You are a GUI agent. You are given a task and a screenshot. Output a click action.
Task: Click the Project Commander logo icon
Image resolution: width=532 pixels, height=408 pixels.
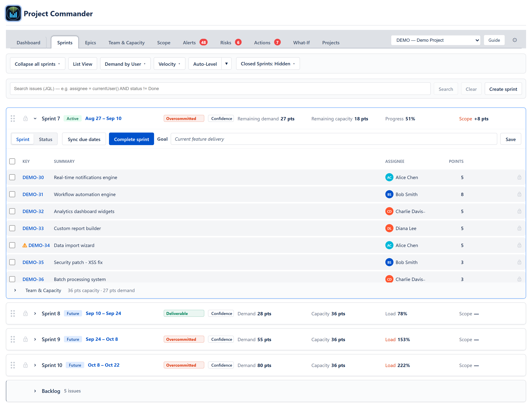point(13,14)
